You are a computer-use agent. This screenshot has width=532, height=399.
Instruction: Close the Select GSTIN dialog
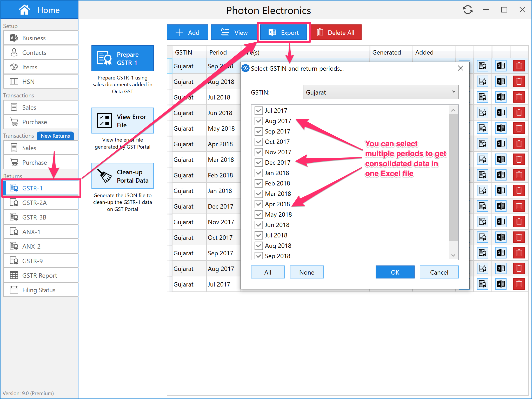tap(460, 68)
